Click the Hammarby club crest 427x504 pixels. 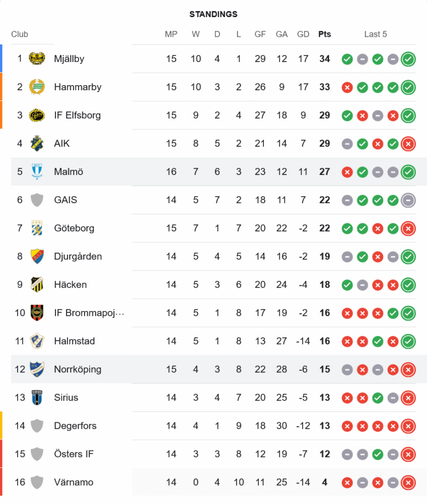coord(37,87)
